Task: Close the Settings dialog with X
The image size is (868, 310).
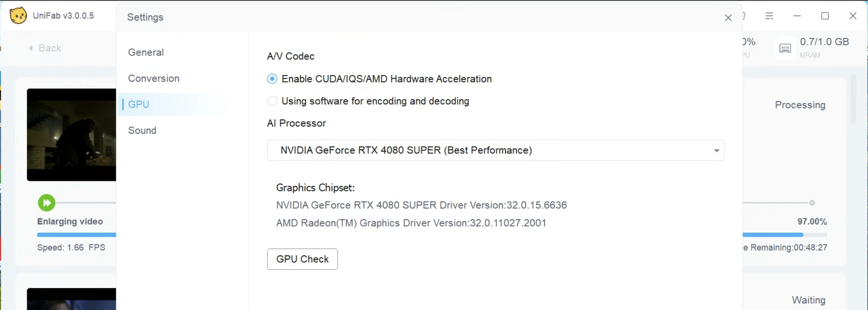Action: click(x=728, y=18)
